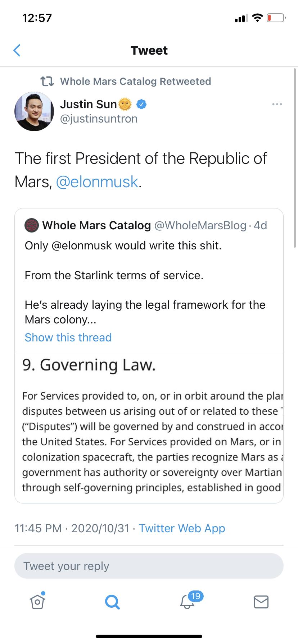Open the Messages envelope icon
This screenshot has height=644, width=298.
(x=261, y=602)
